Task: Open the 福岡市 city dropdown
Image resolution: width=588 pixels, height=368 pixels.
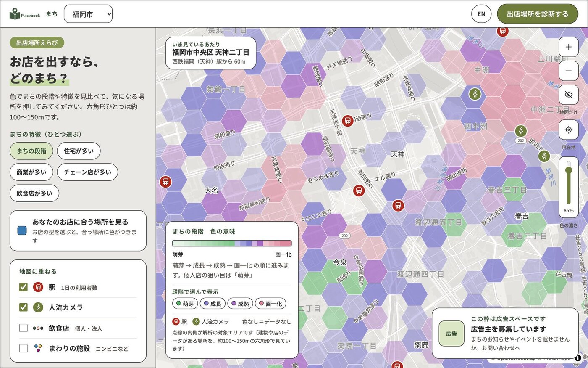Action: [88, 14]
